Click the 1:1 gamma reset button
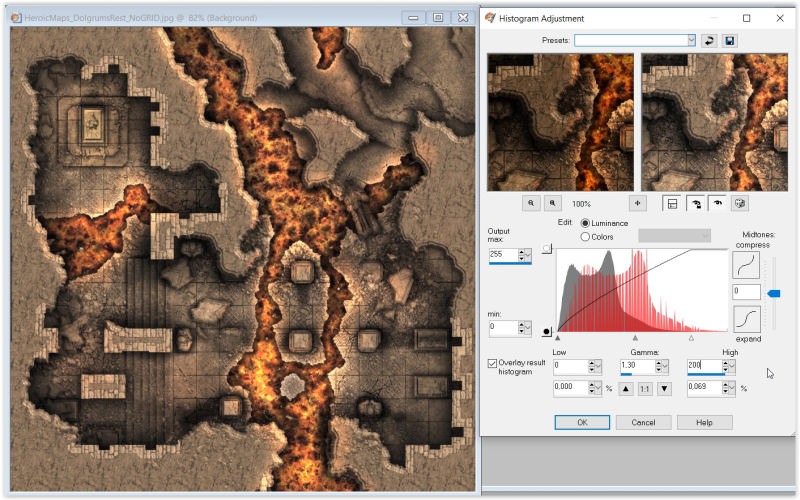Viewport: 800px width, 500px height. click(x=644, y=388)
